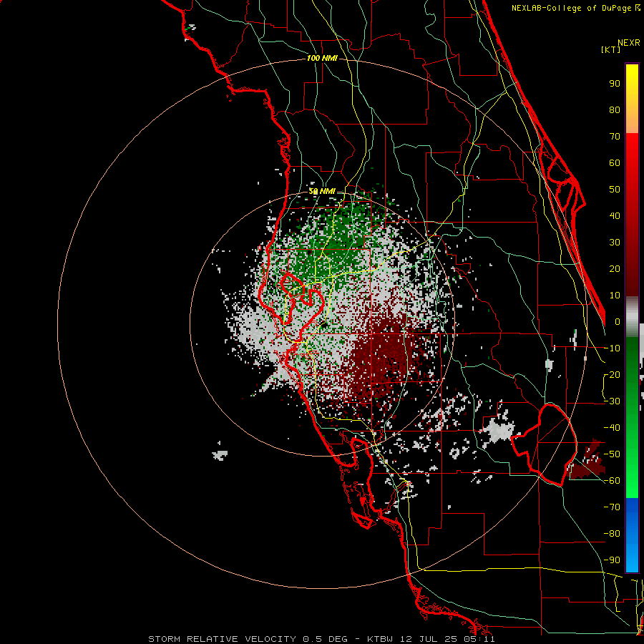Click the 100 NMI range ring label

click(322, 59)
